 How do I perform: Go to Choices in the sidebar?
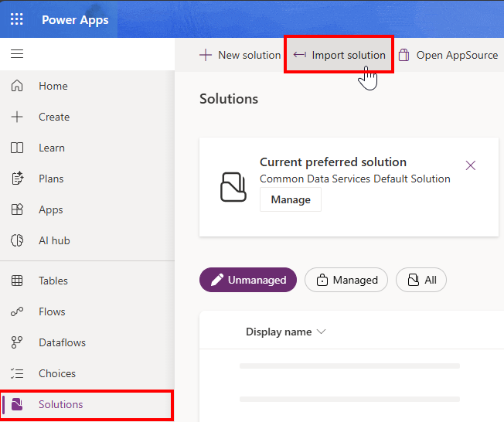(x=57, y=373)
